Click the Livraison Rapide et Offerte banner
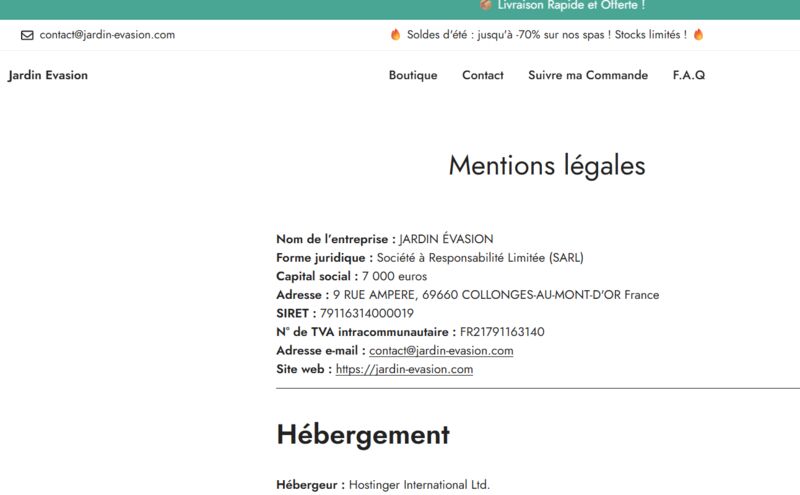 coord(571,5)
